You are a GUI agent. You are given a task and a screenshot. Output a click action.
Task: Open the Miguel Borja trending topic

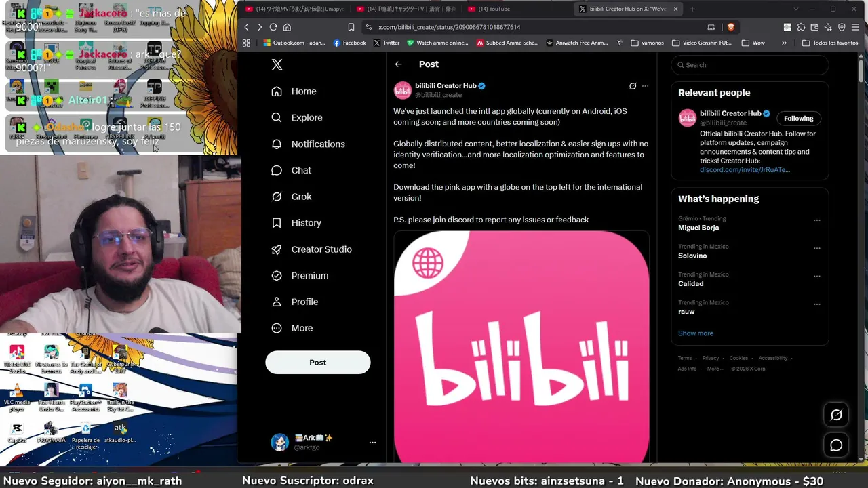(x=698, y=228)
